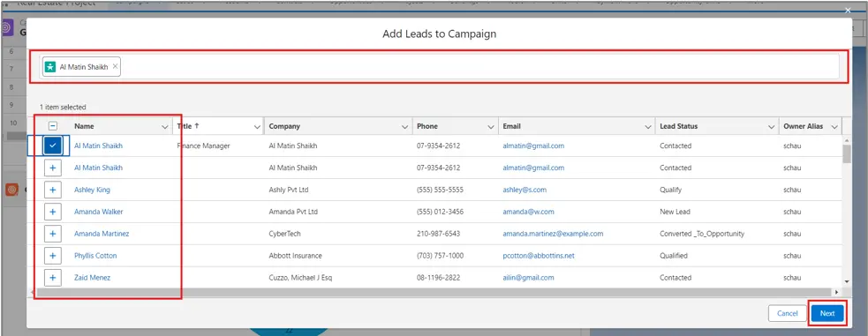This screenshot has height=336, width=868.
Task: Sort by the Company column header
Action: pos(284,126)
